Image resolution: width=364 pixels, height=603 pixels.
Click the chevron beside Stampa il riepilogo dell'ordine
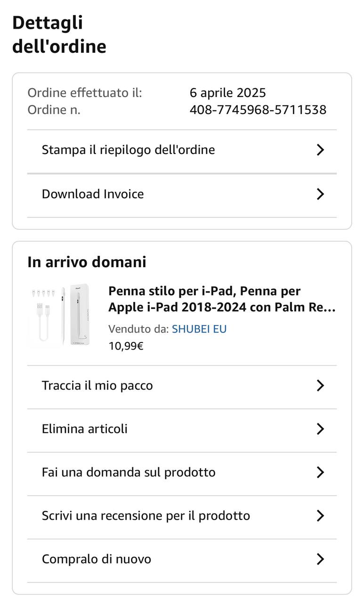[320, 150]
